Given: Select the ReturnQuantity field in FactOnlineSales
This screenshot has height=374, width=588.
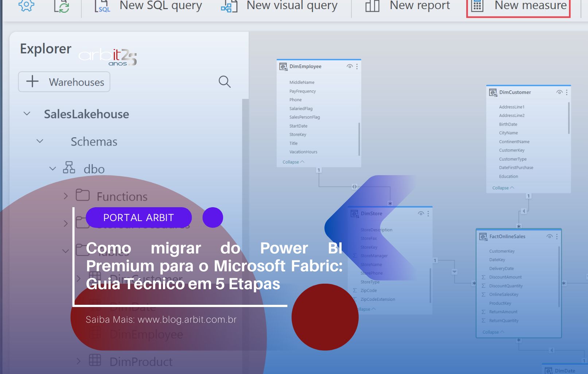Looking at the screenshot, I should [504, 320].
